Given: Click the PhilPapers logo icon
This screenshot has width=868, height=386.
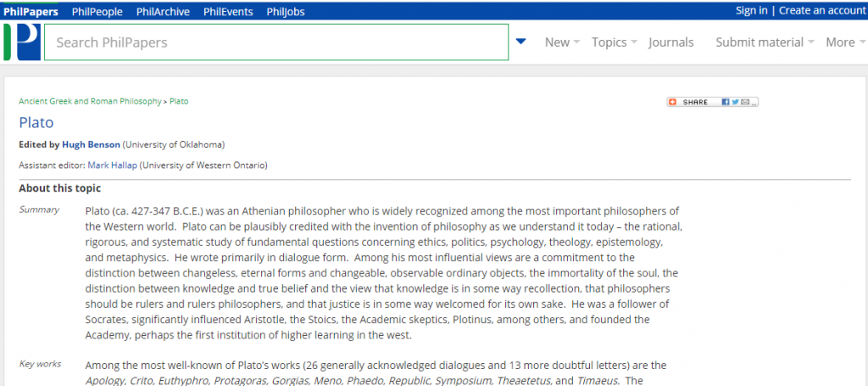Looking at the screenshot, I should point(22,42).
